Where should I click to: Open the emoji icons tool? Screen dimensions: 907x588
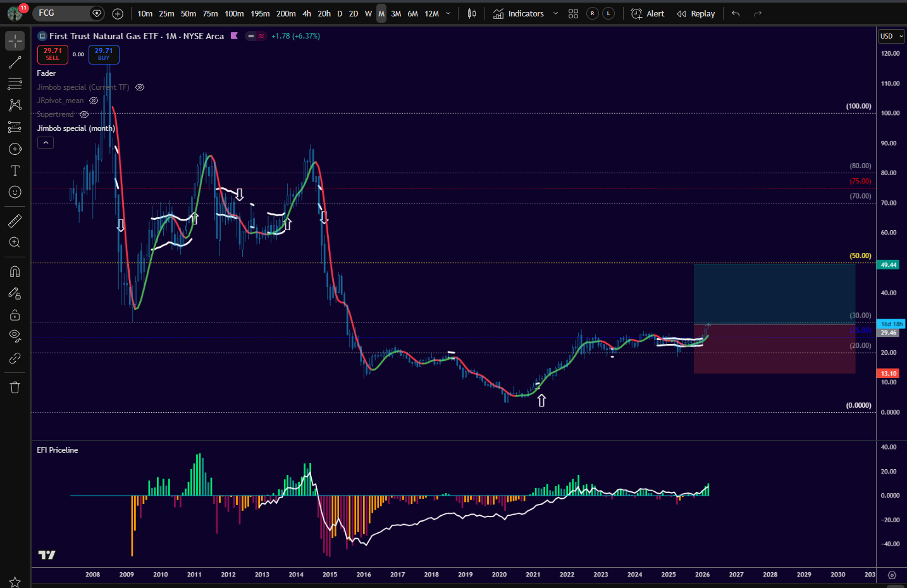pos(15,192)
